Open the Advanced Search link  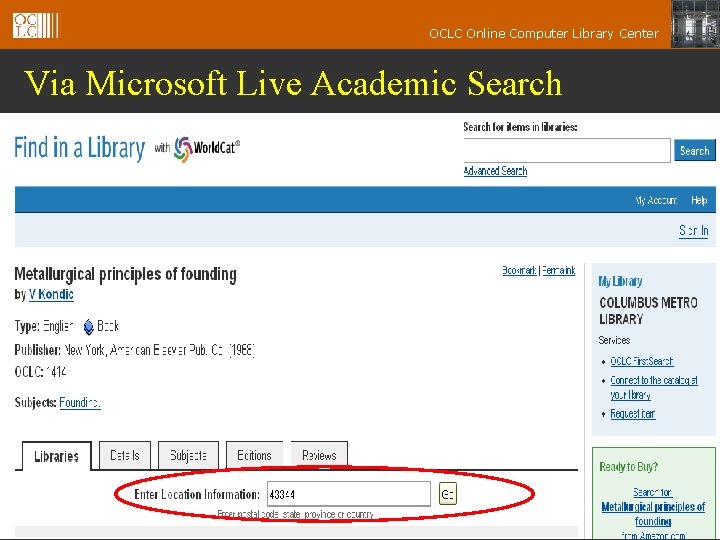pos(495,171)
